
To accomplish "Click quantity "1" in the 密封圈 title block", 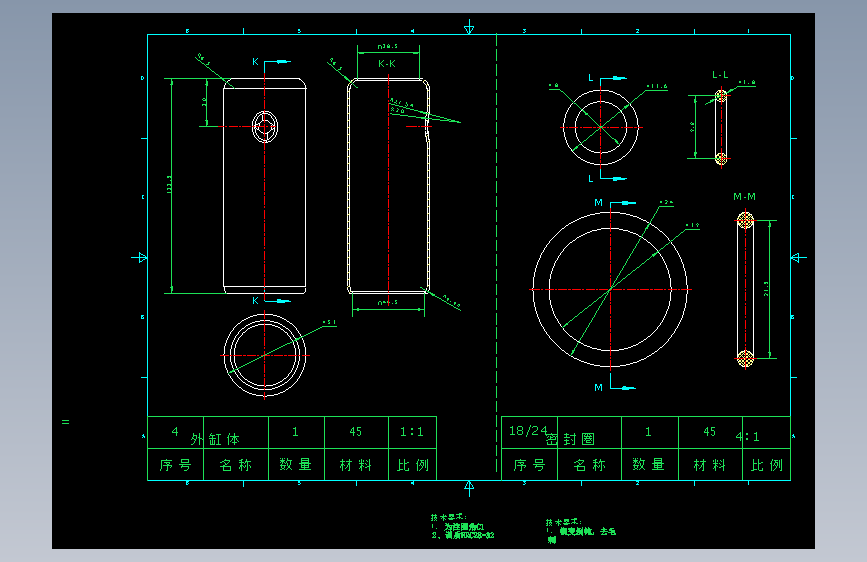I will (x=648, y=431).
